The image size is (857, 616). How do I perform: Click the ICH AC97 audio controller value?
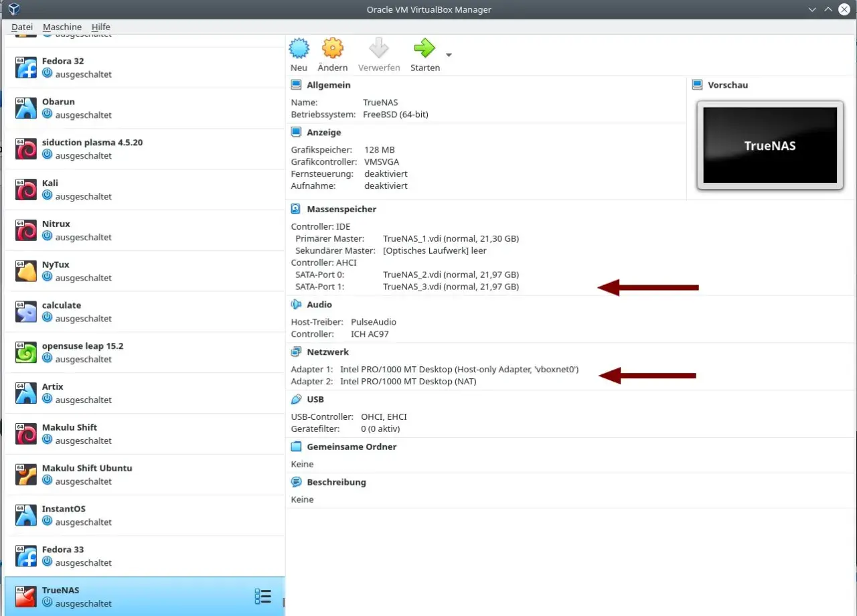370,334
